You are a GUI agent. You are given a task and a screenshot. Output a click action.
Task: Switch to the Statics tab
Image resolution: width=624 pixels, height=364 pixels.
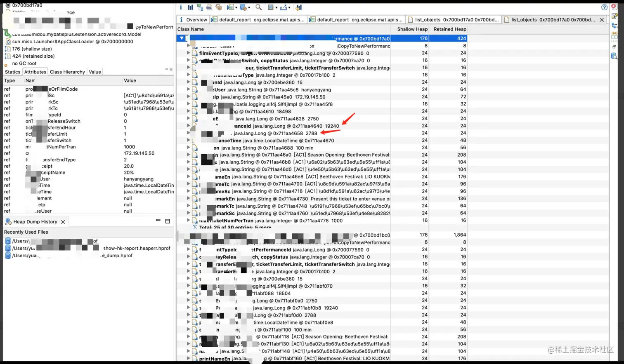pyautogui.click(x=12, y=72)
